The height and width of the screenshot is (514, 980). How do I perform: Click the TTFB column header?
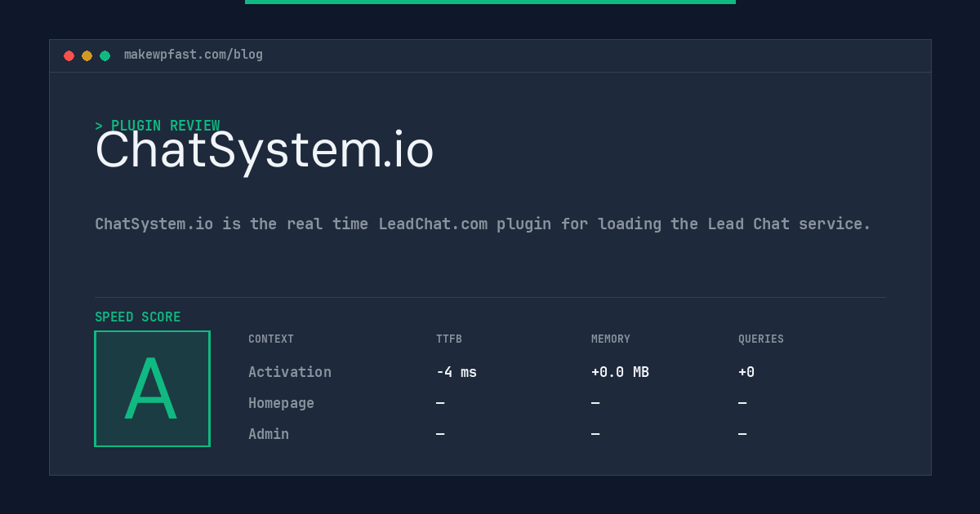pyautogui.click(x=449, y=339)
